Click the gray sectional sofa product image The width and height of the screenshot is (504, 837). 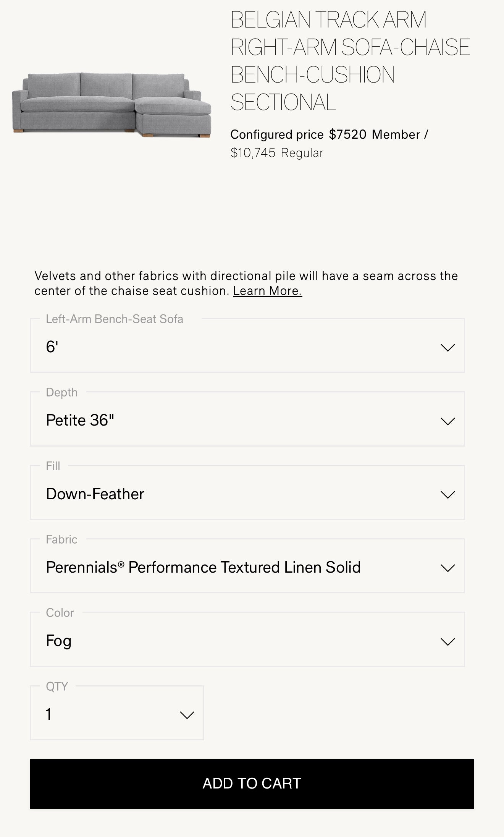[111, 104]
